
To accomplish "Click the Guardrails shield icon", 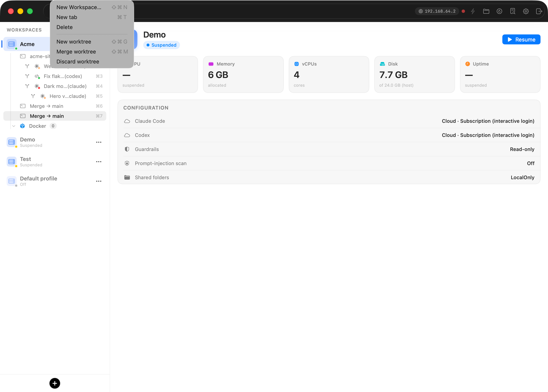I will [x=127, y=149].
